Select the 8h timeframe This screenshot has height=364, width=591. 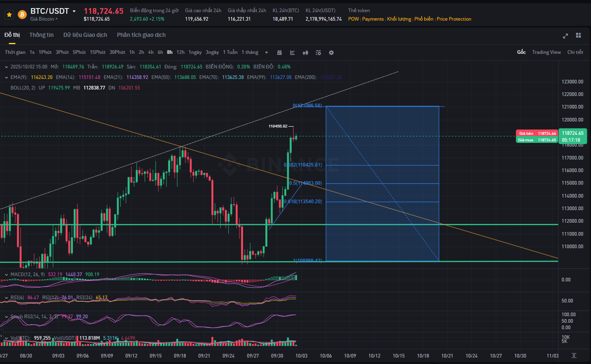tap(170, 52)
